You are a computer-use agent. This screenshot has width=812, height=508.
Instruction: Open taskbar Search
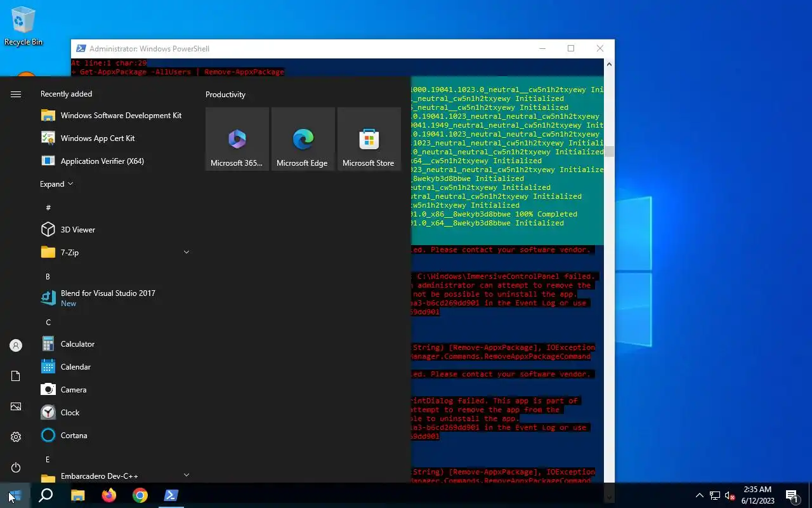[46, 495]
